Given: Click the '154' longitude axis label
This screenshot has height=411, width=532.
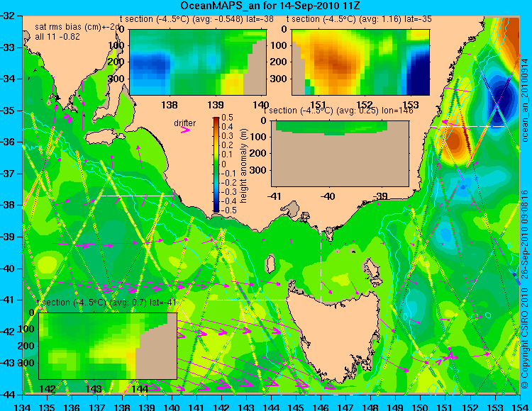Looking at the screenshot, I should [520, 407].
